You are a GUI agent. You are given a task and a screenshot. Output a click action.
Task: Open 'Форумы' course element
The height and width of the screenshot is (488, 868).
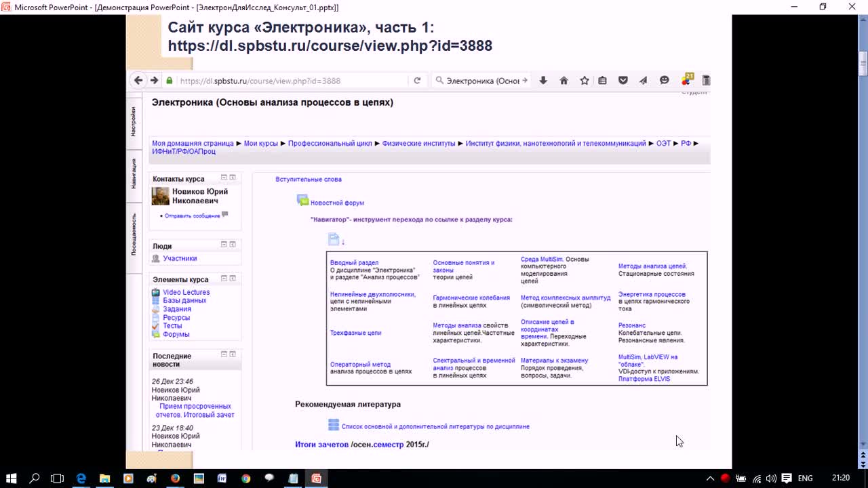(x=176, y=334)
